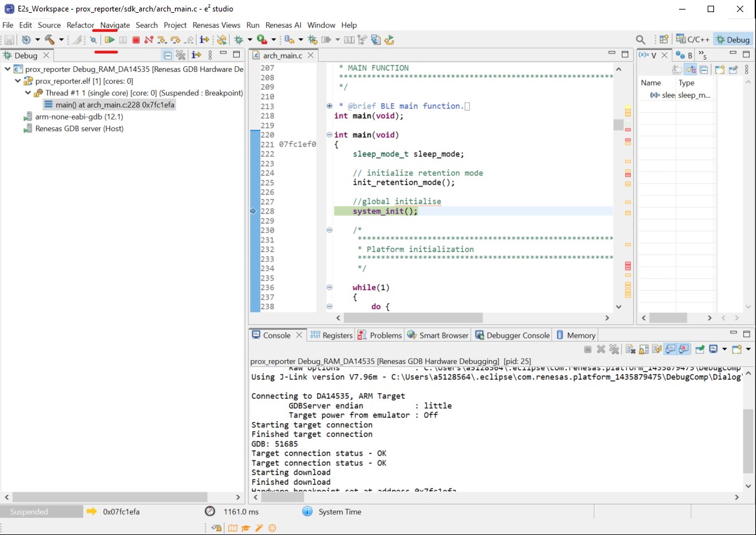Open the dropdown beside the Debug bug icon
Screen dimensions: 756x535
tap(250, 39)
